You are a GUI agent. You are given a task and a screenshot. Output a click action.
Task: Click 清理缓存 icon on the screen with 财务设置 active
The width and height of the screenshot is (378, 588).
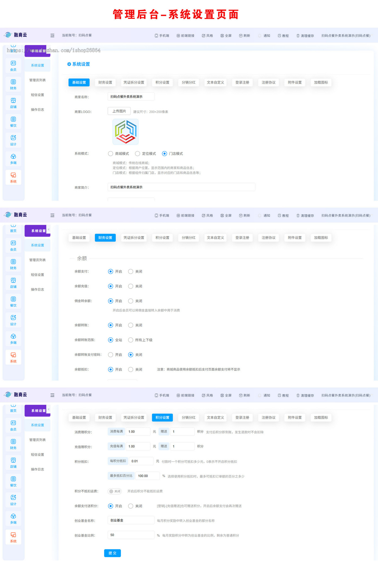click(x=298, y=216)
